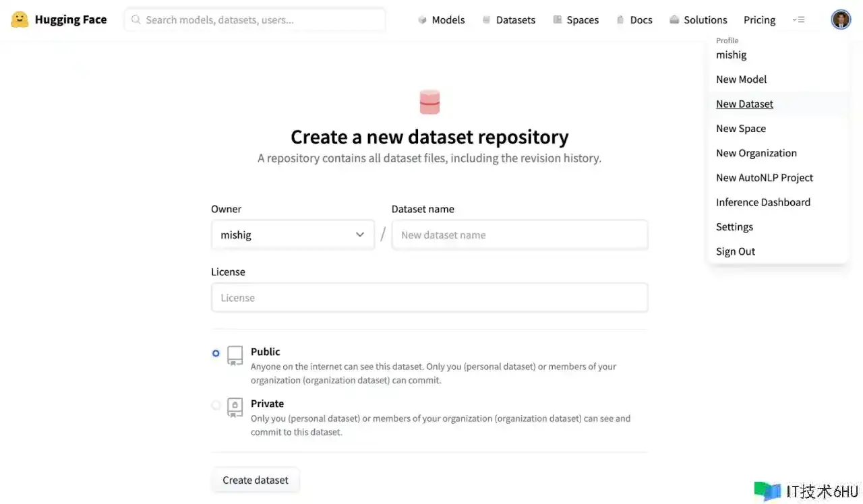Click the Solutions icon in navbar

674,20
